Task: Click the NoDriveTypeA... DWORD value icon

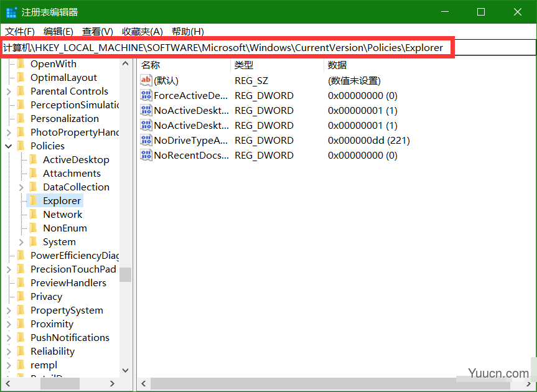Action: 146,141
